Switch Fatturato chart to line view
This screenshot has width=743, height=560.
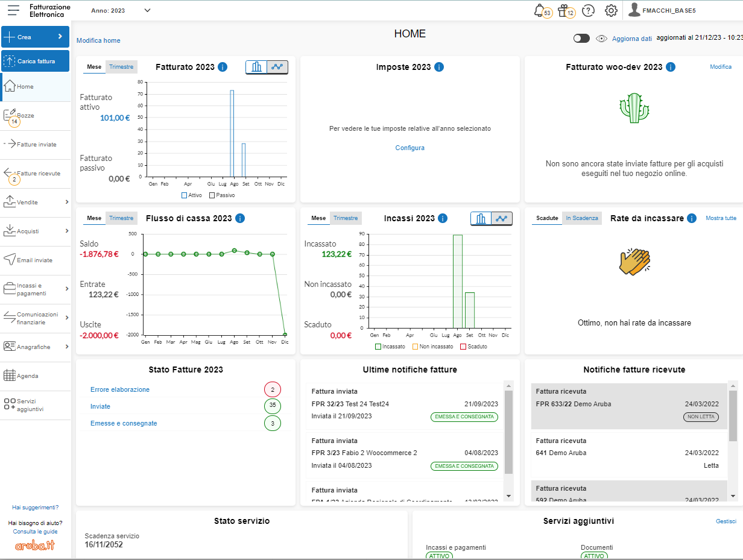[277, 67]
